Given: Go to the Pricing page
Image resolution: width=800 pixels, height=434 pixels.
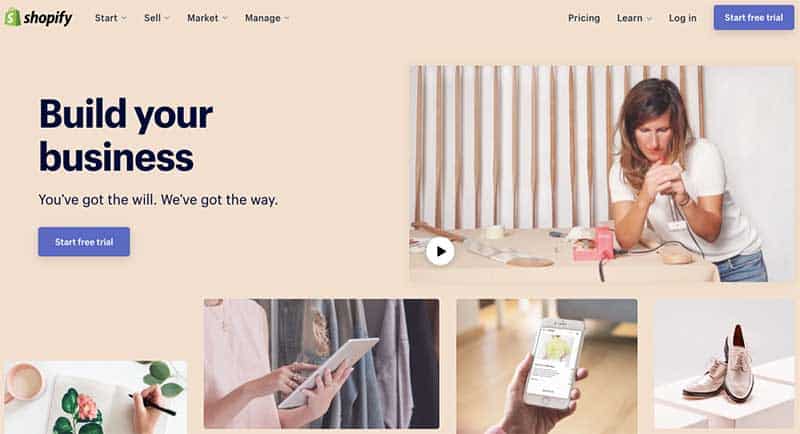Looking at the screenshot, I should click(x=584, y=18).
